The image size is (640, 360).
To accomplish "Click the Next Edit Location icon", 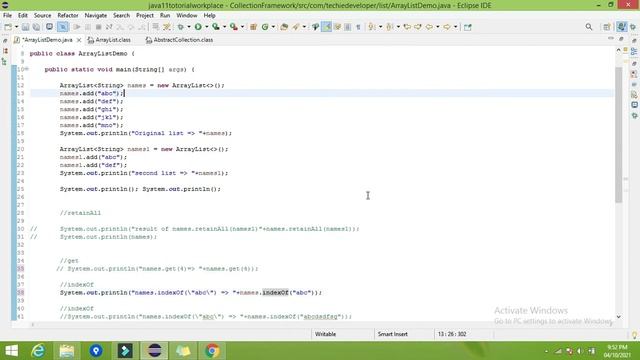I will point(418,27).
